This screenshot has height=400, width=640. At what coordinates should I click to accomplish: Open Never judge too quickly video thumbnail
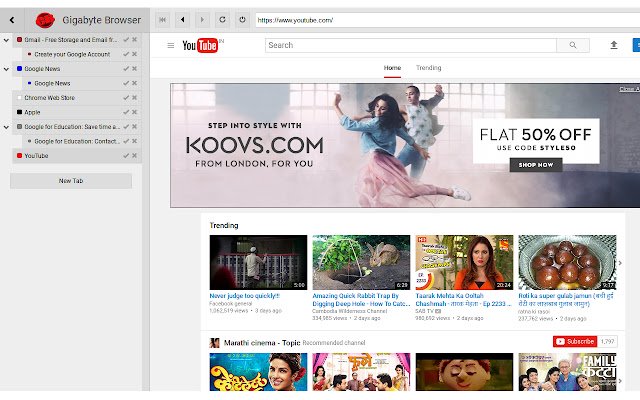pos(258,262)
